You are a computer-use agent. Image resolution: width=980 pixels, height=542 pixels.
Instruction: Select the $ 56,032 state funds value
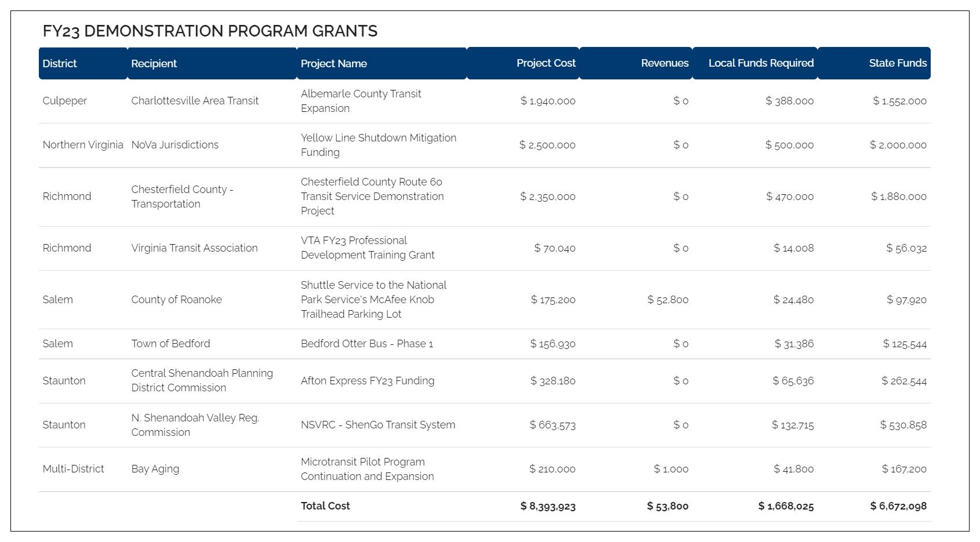pos(906,248)
